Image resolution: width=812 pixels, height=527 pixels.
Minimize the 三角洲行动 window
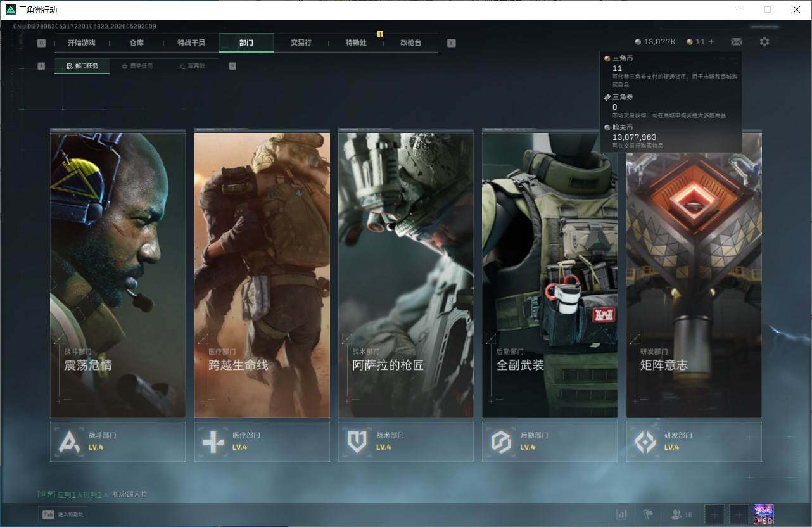point(739,10)
